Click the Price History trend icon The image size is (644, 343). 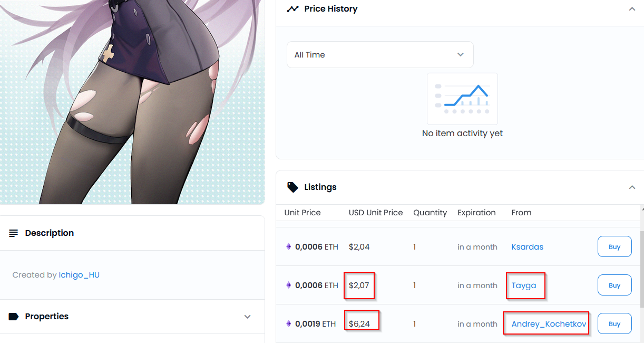click(x=292, y=9)
